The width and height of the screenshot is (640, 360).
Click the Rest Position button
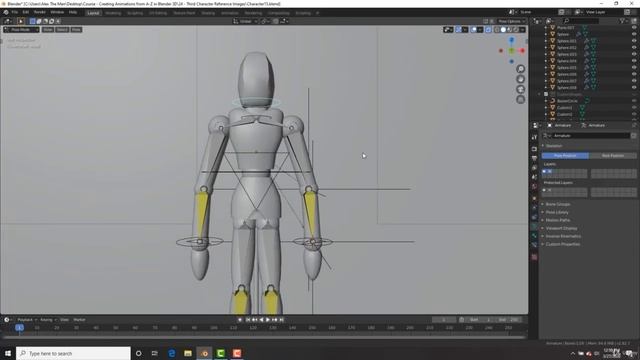click(x=613, y=156)
